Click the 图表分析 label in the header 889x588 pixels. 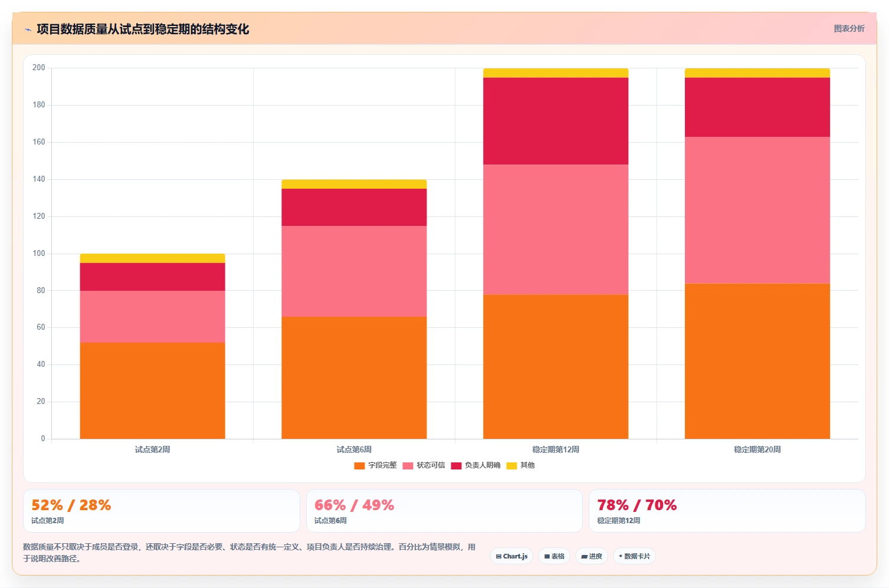(849, 28)
